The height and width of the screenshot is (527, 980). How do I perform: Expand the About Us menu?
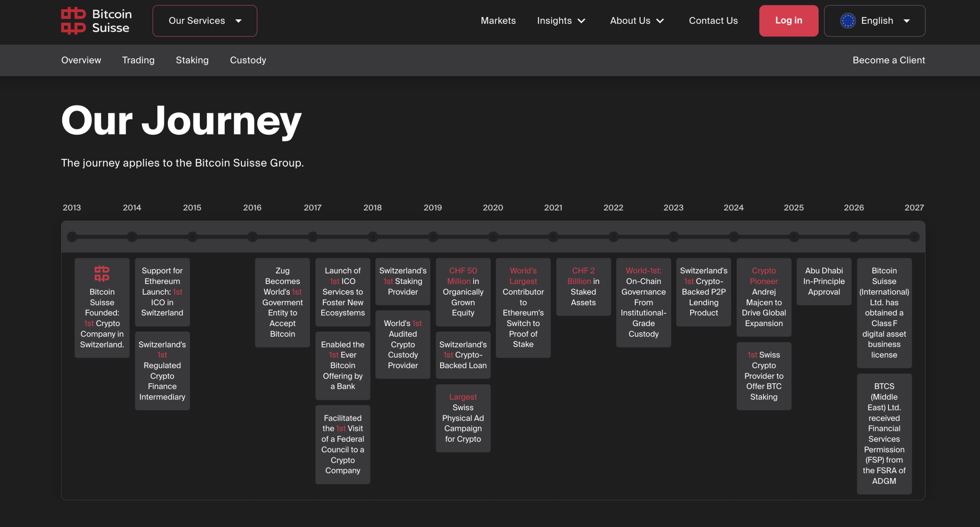click(x=637, y=21)
